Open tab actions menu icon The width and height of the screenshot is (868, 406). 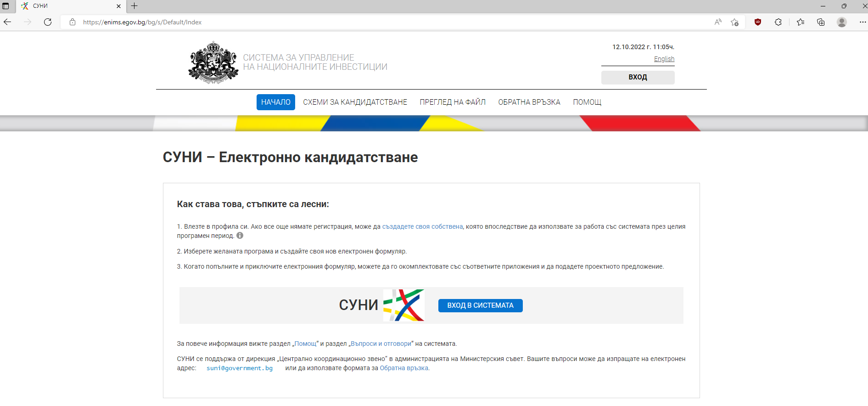coord(6,6)
